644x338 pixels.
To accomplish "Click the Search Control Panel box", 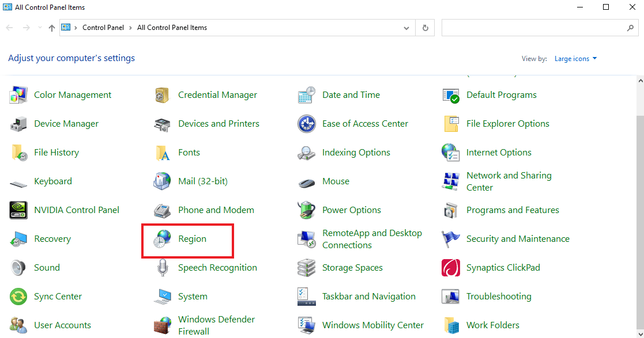I will 540,28.
